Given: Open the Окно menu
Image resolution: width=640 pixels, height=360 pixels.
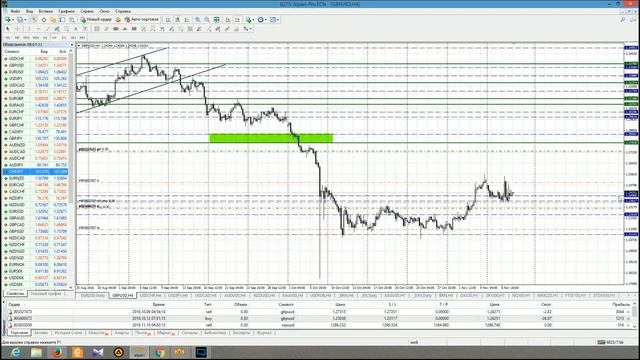Looking at the screenshot, I should pyautogui.click(x=104, y=11).
